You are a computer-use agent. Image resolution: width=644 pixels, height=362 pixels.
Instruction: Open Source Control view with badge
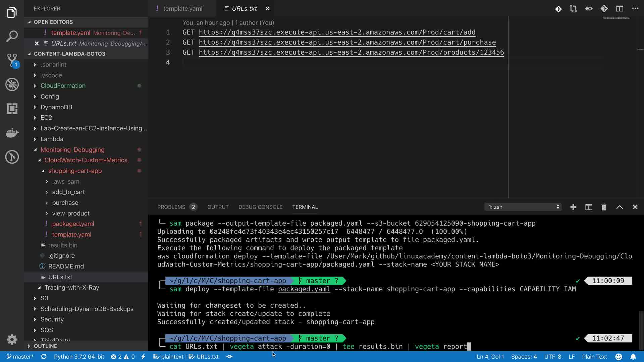pos(12,60)
